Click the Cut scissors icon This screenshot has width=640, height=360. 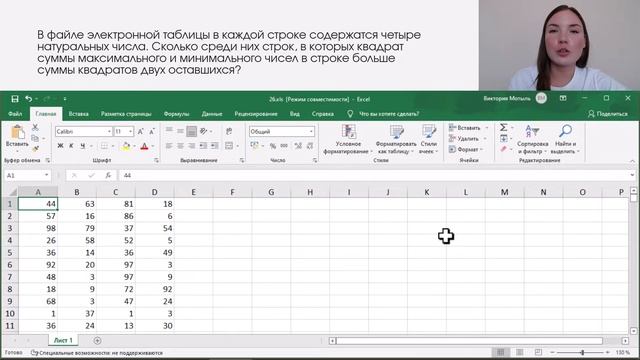click(35, 127)
